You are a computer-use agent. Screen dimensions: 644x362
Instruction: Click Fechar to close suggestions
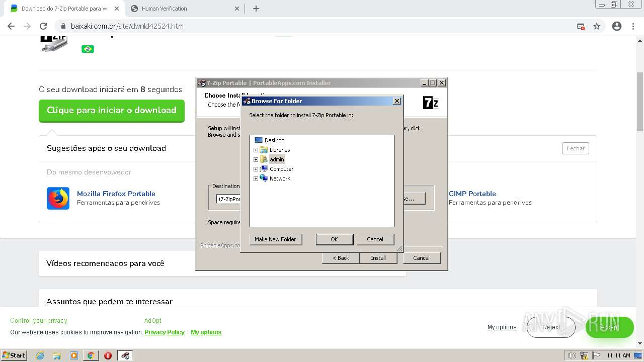point(576,148)
